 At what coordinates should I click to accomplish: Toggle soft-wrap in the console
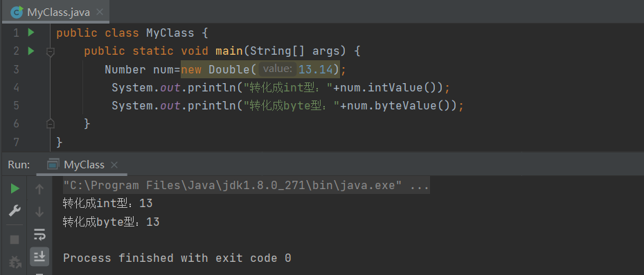click(x=39, y=235)
